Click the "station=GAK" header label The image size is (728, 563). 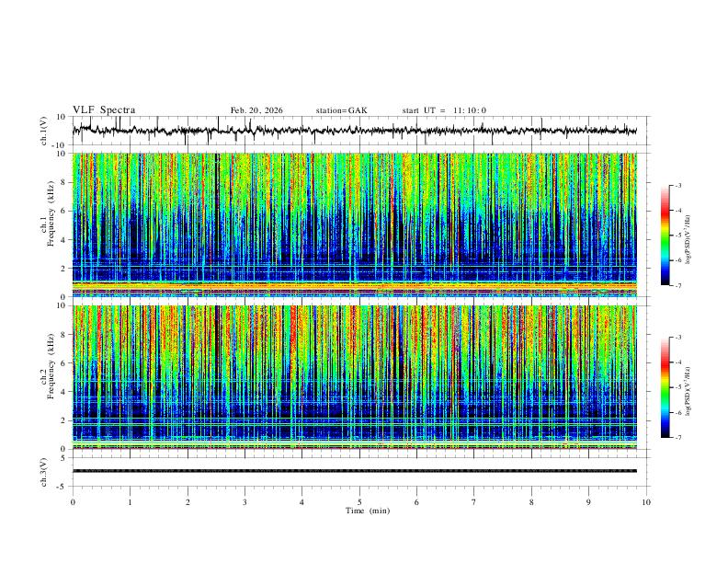click(341, 110)
